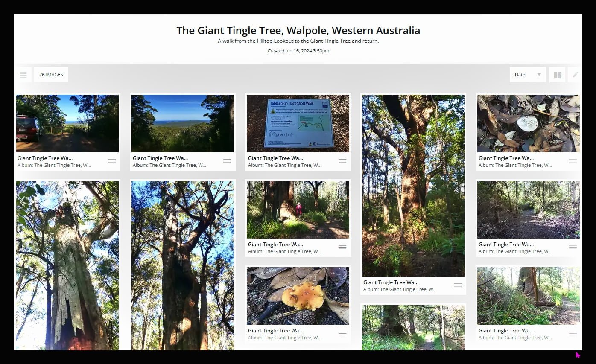Open the white mushroom among leaves photo
Viewport: 596px width, 364px height.
point(529,123)
